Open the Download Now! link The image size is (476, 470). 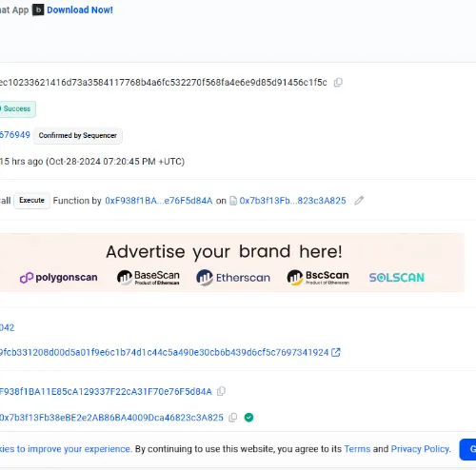(80, 10)
